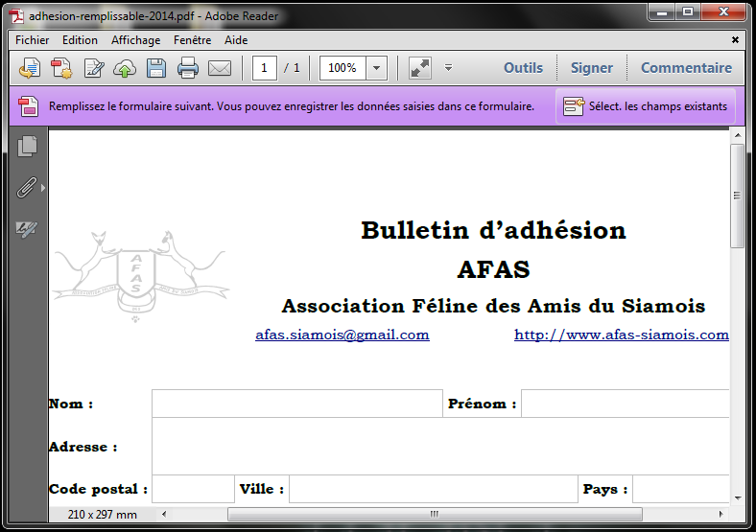Click the scroll up arrow
This screenshot has width=756, height=532.
(x=738, y=135)
